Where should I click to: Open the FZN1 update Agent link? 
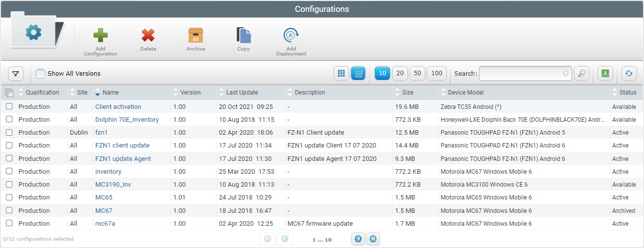[x=123, y=158]
